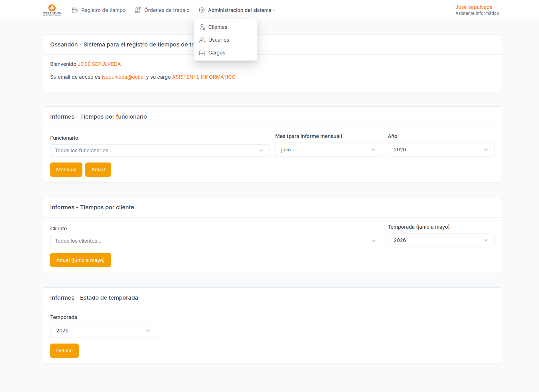
Task: Click the users icon next to Usuarios
Action: pos(202,40)
